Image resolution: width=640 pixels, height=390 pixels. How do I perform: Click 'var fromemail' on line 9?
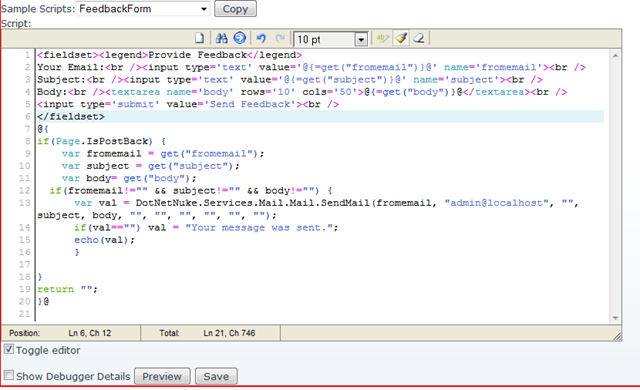click(x=102, y=153)
